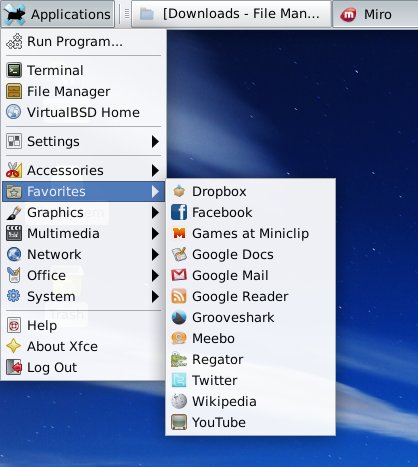Click the System gear icon
Image resolution: width=418 pixels, height=467 pixels.
click(14, 296)
